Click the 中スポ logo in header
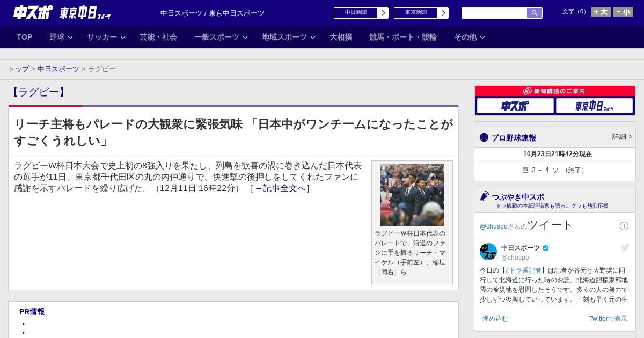This screenshot has width=644, height=338. (x=33, y=12)
